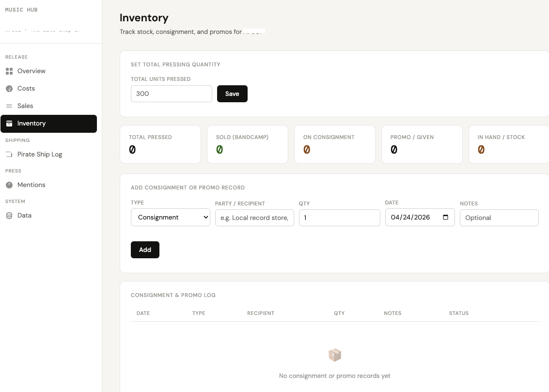Click Save to set pressing quantity
This screenshot has height=392, width=549.
232,94
